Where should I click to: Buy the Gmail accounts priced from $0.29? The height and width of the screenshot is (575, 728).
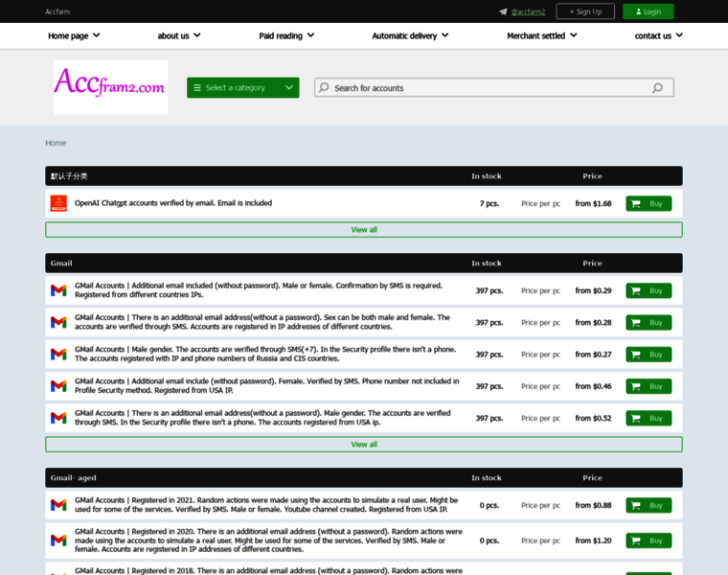(648, 290)
